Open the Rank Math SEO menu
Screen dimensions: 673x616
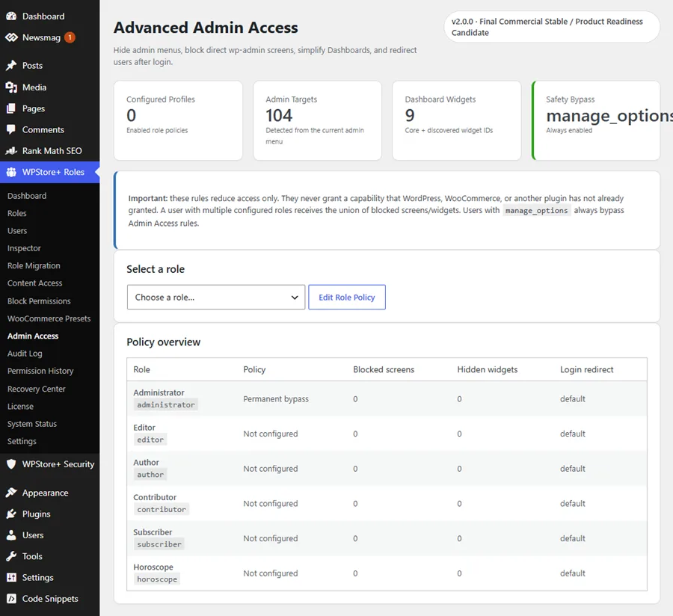[50, 150]
